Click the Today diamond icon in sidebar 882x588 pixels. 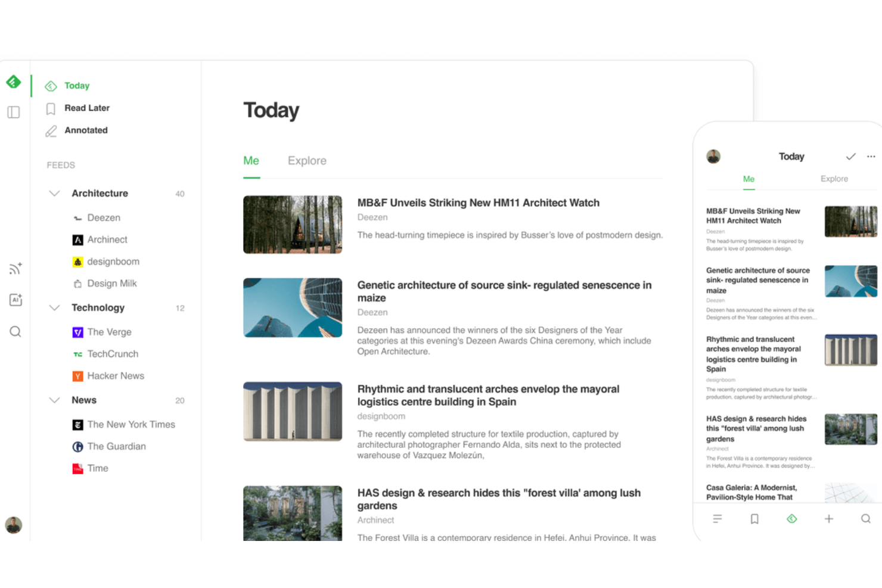[x=51, y=86]
